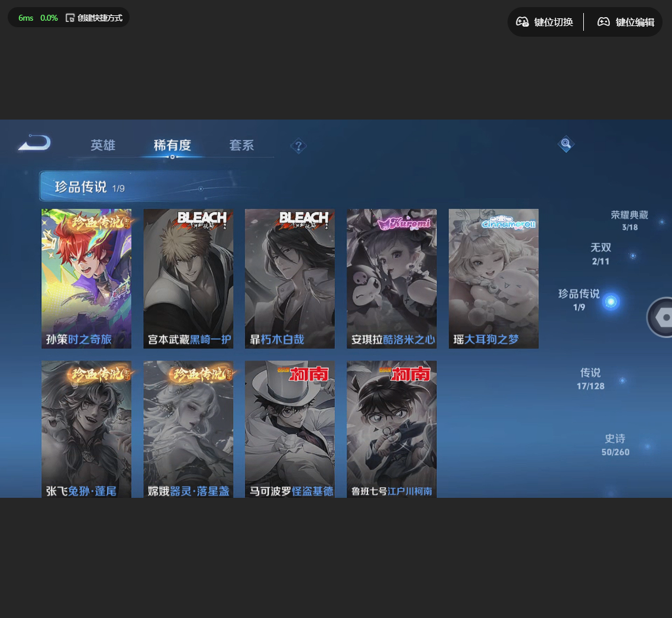Click the 6ms latency indicator

[x=26, y=18]
